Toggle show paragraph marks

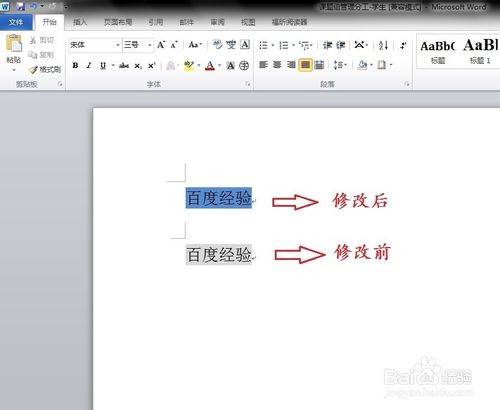(x=403, y=45)
